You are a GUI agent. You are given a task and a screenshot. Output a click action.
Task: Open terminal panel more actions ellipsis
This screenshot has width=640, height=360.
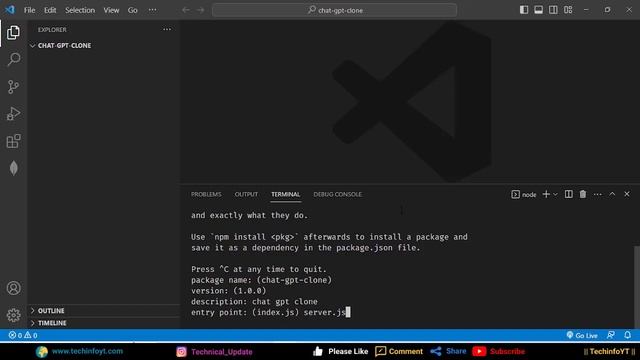[x=598, y=195]
